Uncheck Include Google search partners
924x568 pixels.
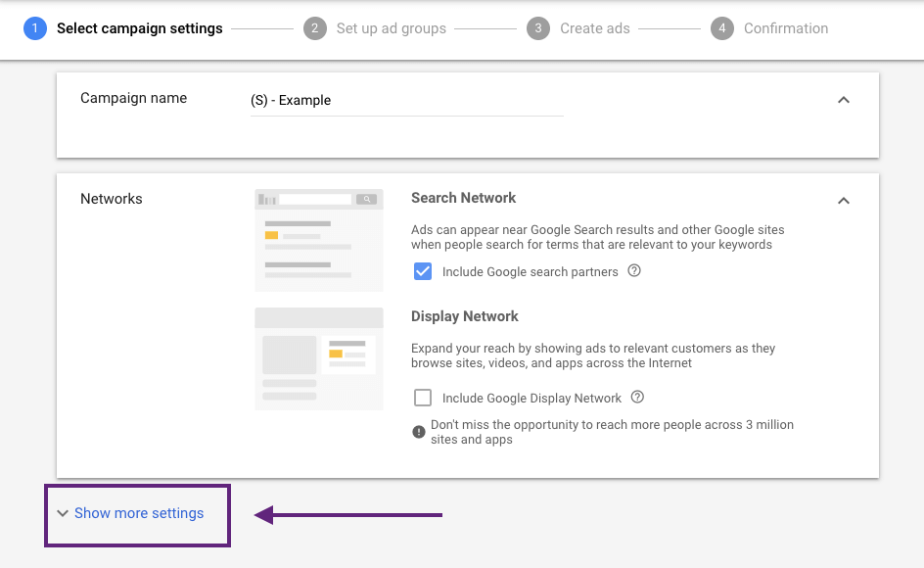pyautogui.click(x=423, y=271)
